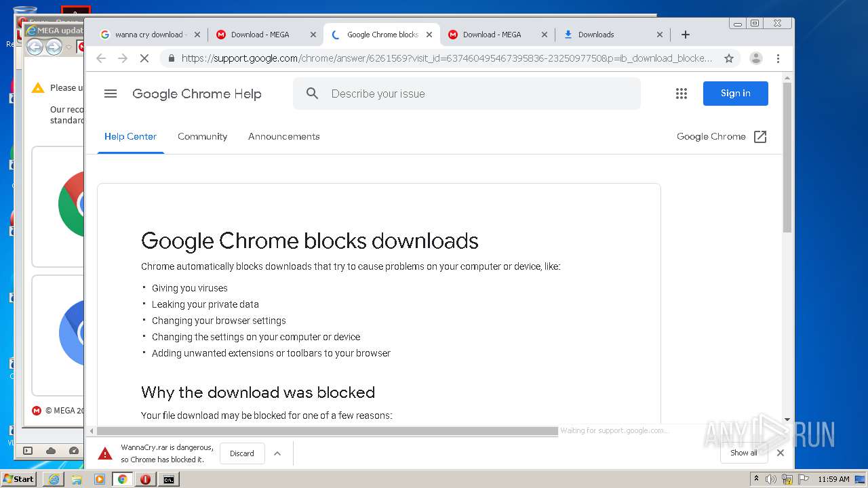Click Show all downloads

click(744, 453)
